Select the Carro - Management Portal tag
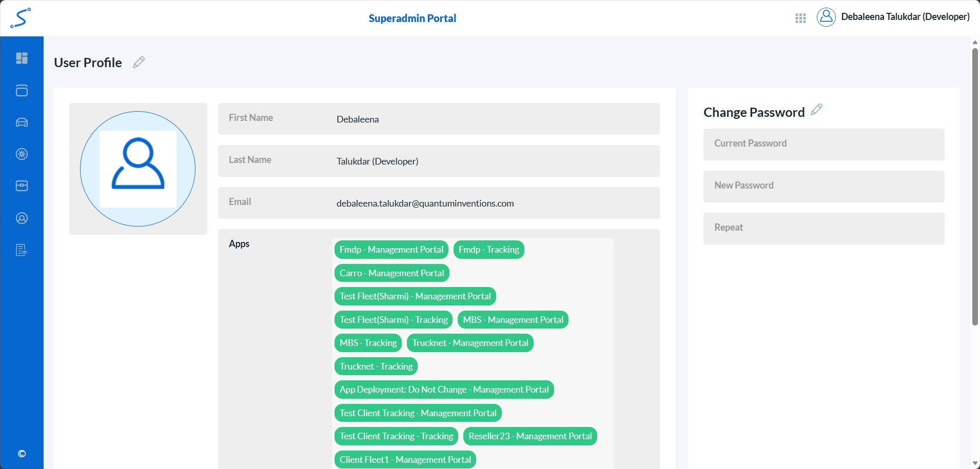Image resolution: width=980 pixels, height=469 pixels. click(x=391, y=273)
